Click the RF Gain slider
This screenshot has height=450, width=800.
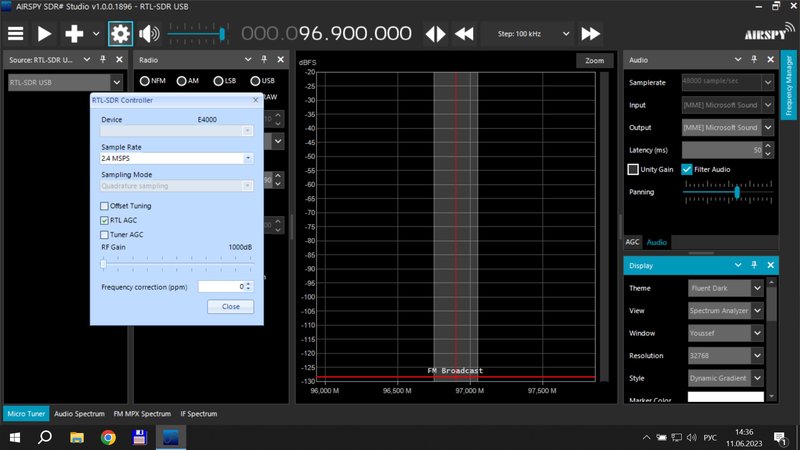tap(177, 264)
